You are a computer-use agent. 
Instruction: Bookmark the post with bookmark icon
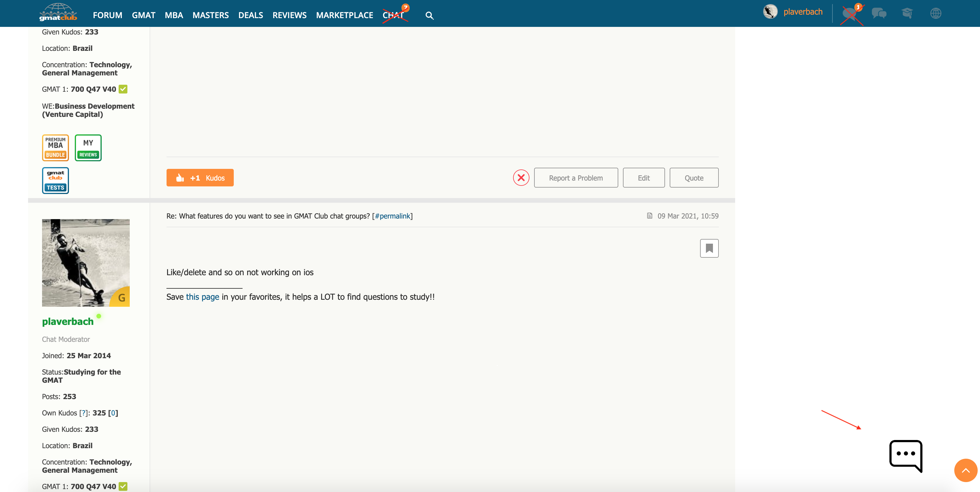click(x=709, y=248)
